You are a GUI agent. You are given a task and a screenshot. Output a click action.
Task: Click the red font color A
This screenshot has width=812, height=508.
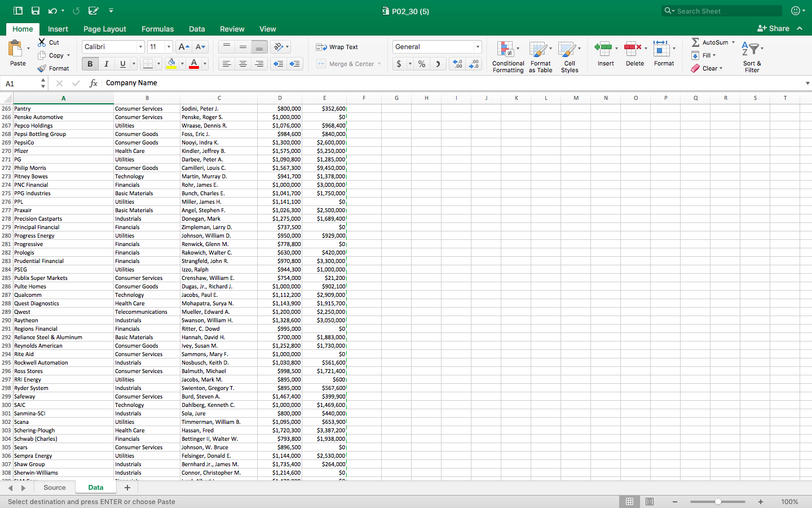point(194,64)
